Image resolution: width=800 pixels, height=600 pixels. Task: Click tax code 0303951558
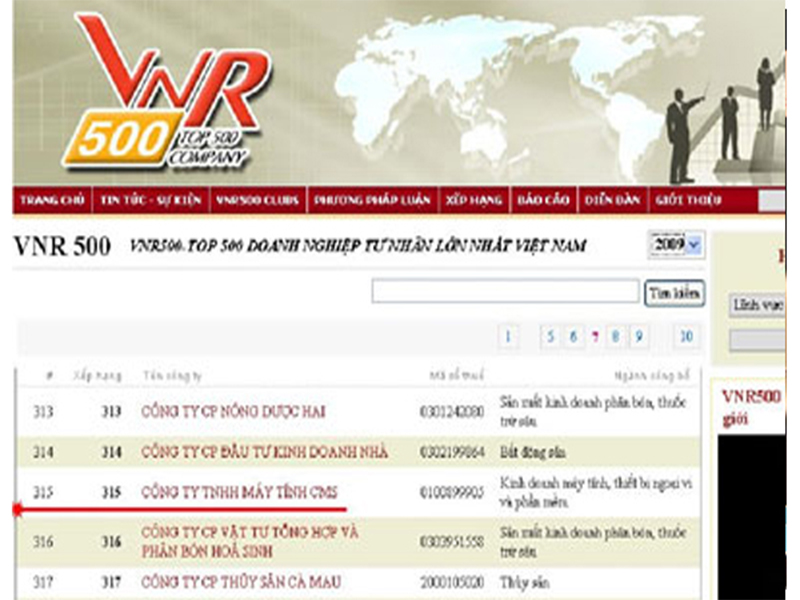452,541
